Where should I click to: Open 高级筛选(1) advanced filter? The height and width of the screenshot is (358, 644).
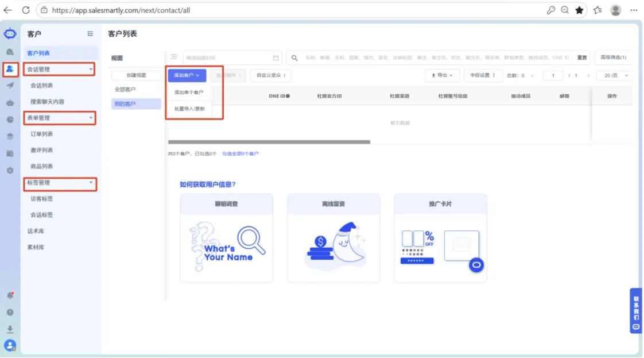pyautogui.click(x=613, y=57)
